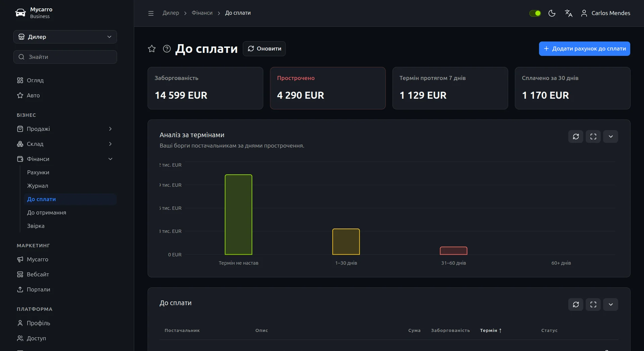Open the Дилер workspace dropdown
The width and height of the screenshot is (644, 351).
pos(65,37)
